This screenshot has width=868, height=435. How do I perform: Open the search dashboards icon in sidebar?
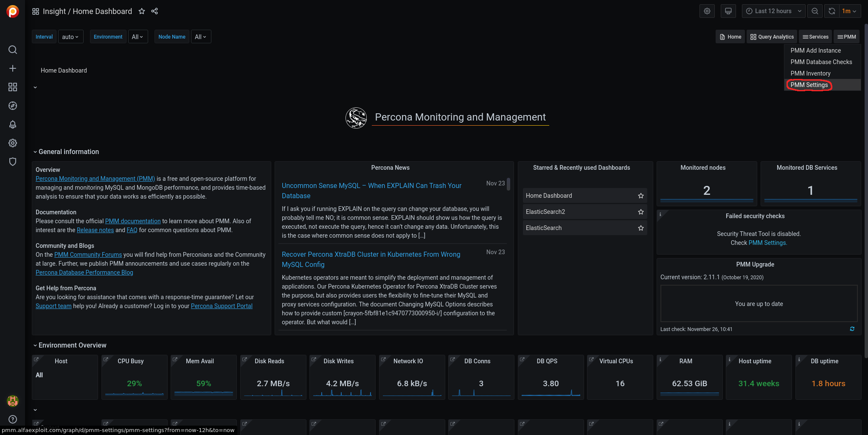(13, 50)
